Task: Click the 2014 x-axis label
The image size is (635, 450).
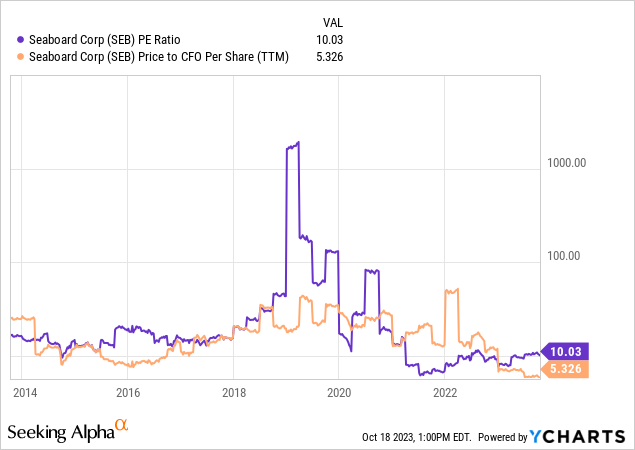Action: pos(25,392)
